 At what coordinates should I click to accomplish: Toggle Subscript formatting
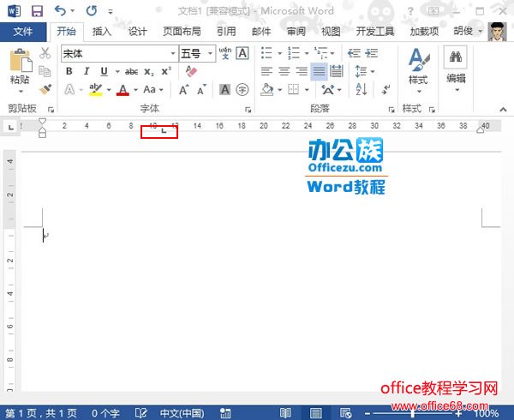[x=149, y=72]
